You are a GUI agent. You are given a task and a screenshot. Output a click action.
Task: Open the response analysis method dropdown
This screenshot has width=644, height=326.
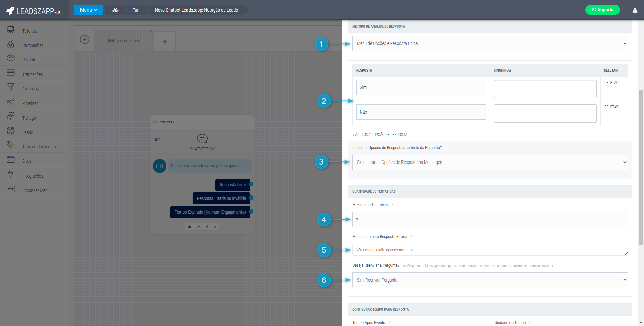pyautogui.click(x=490, y=44)
